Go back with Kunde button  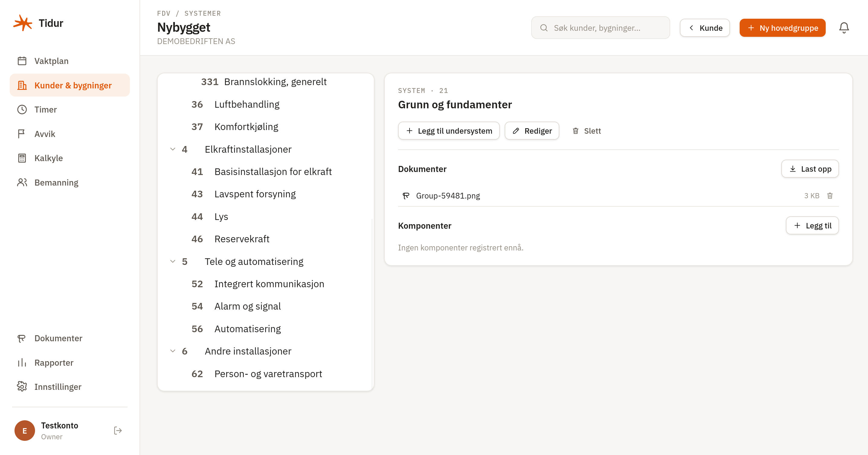pos(705,27)
